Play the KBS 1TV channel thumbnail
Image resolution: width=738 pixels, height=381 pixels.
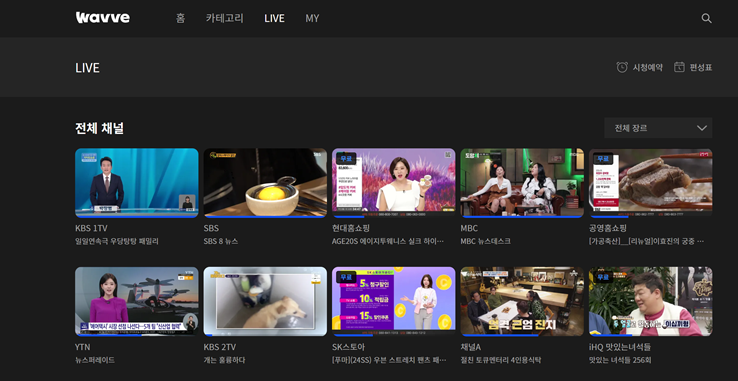click(136, 183)
